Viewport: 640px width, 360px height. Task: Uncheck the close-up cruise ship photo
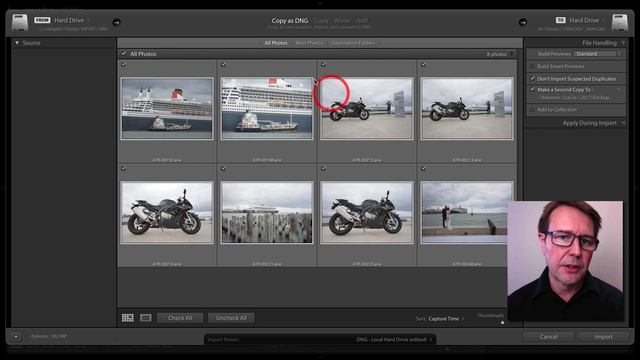click(x=224, y=64)
